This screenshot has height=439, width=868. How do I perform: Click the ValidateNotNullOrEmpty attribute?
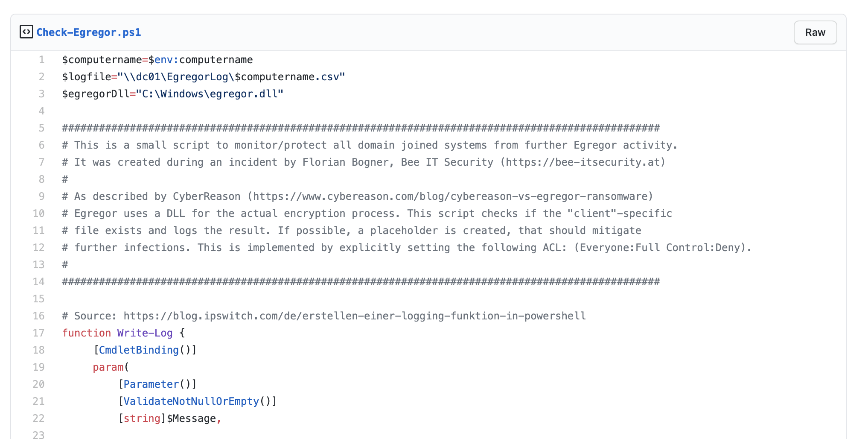coord(191,401)
